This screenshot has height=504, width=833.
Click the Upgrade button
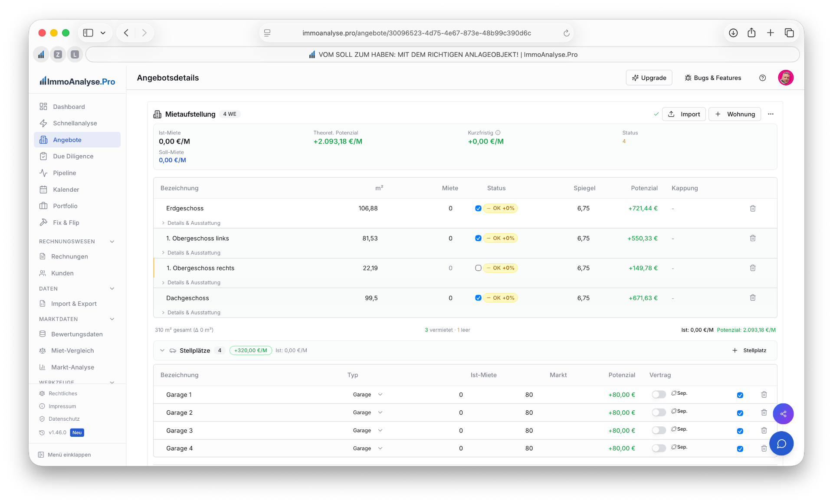pyautogui.click(x=649, y=78)
